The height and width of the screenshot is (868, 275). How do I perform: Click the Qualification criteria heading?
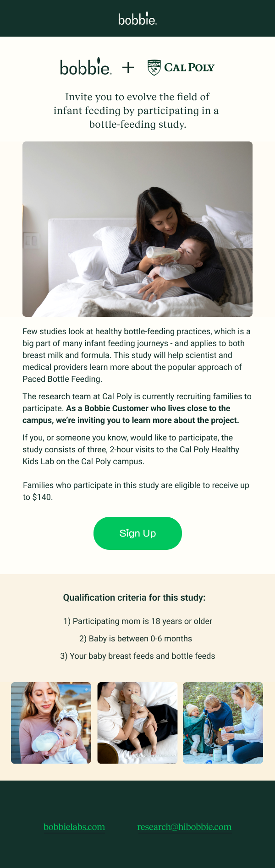tap(134, 597)
